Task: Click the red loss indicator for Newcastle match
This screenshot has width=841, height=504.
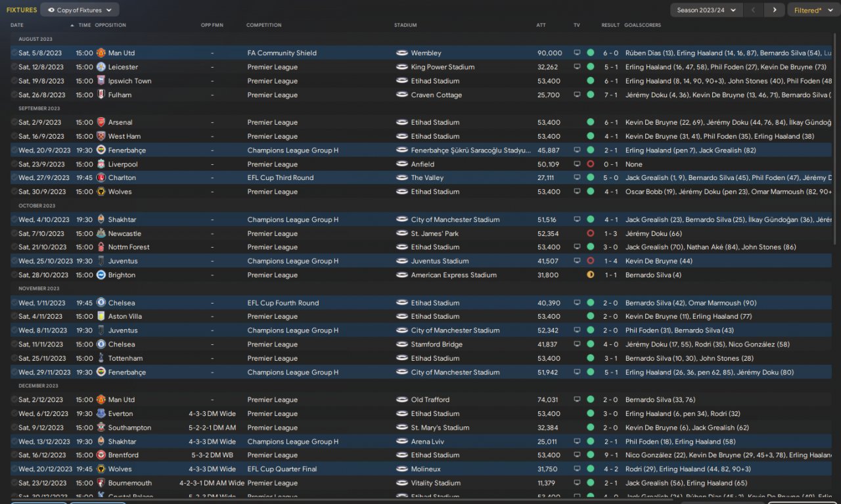Action: coord(590,233)
